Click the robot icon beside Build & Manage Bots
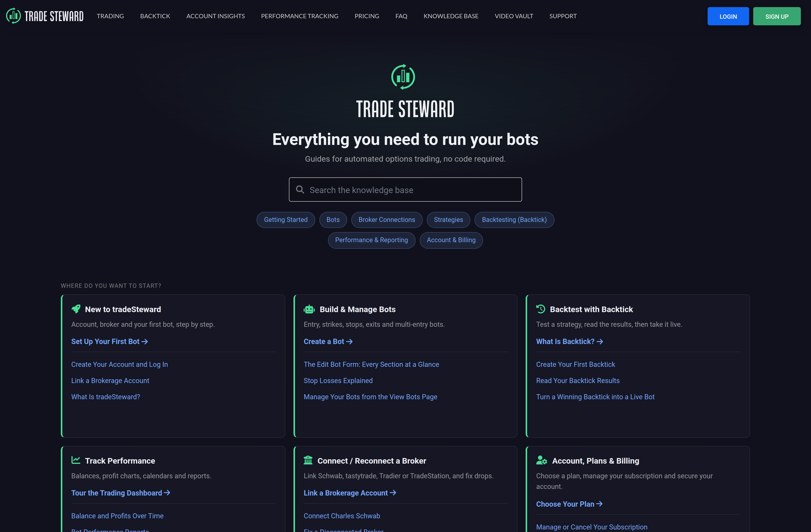This screenshot has width=811, height=532. tap(309, 309)
